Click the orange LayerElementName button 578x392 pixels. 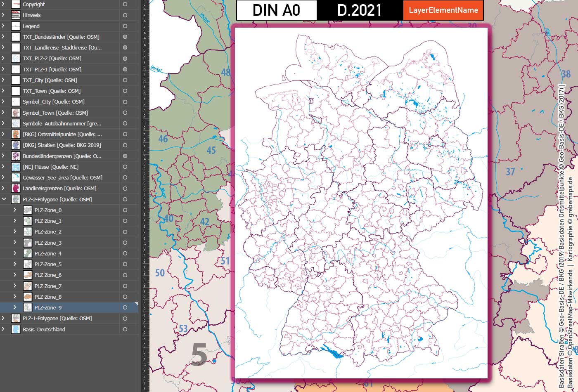[443, 10]
